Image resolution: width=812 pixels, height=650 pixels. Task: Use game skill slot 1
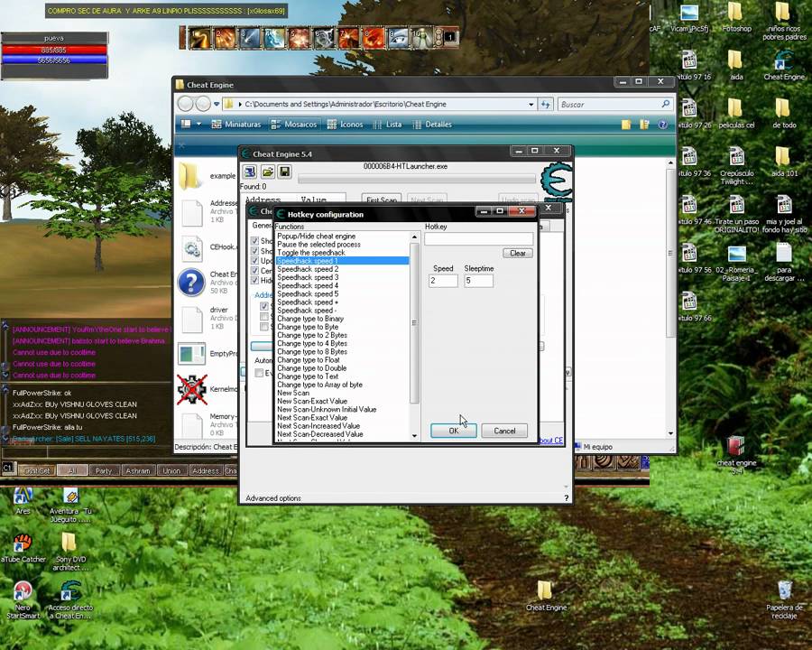pos(200,38)
